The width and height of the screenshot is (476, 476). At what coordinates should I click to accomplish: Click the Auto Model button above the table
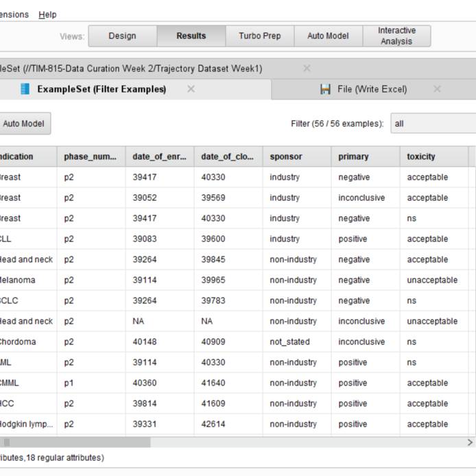(x=24, y=123)
